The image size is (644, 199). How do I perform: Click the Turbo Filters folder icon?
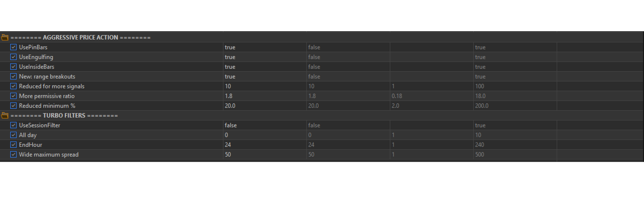tap(5, 116)
